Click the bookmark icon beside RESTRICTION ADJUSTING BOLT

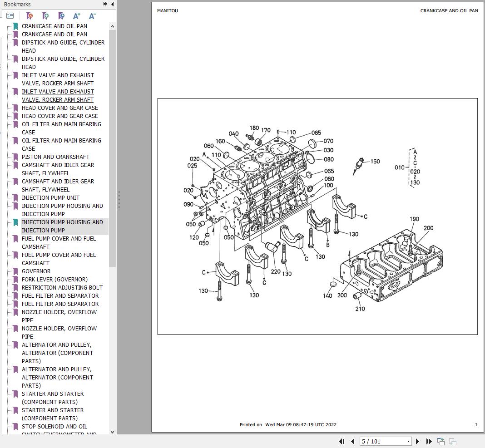click(x=15, y=288)
